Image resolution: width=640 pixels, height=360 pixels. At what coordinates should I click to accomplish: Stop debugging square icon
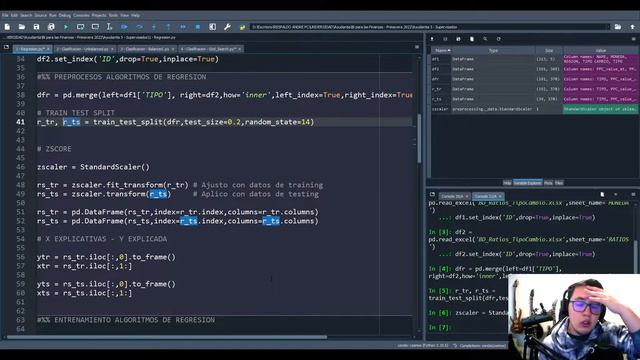(198, 27)
